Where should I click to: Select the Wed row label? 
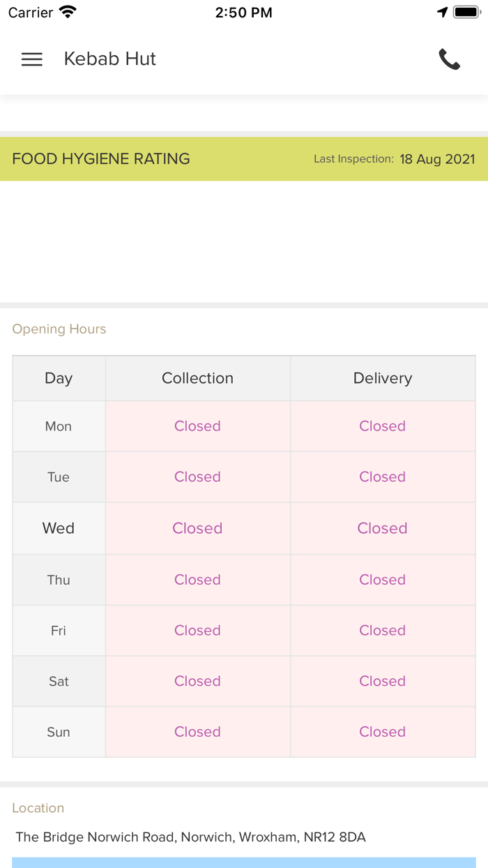pyautogui.click(x=59, y=528)
